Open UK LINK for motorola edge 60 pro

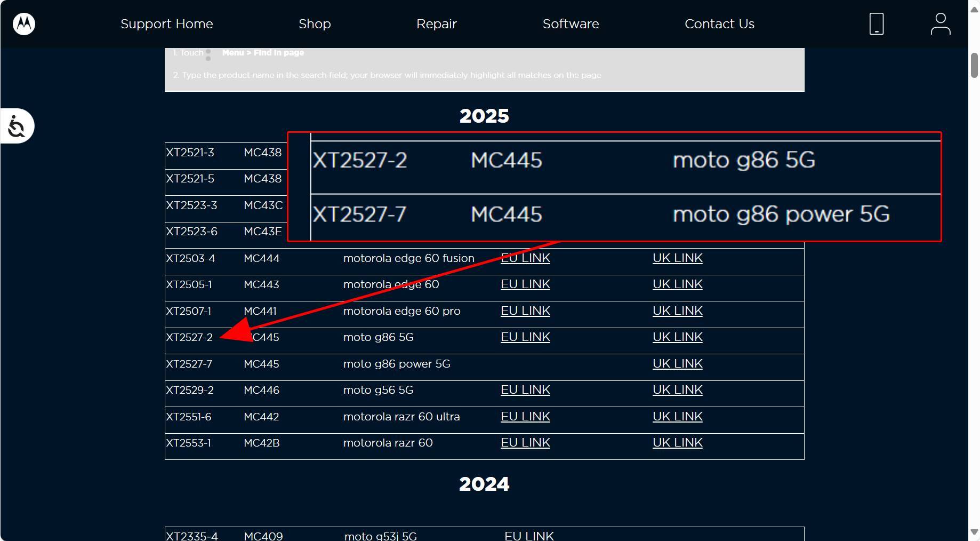tap(678, 311)
